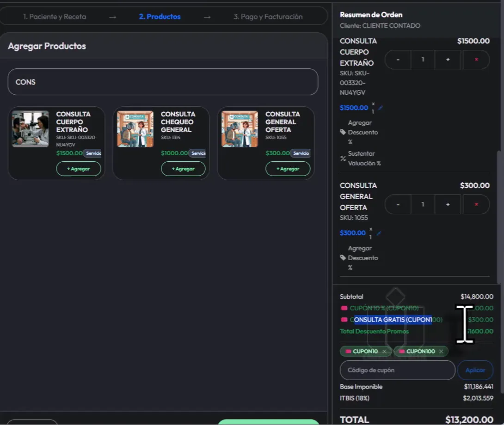
Task: Go to step 1. Paciente y Receta
Action: 55,17
